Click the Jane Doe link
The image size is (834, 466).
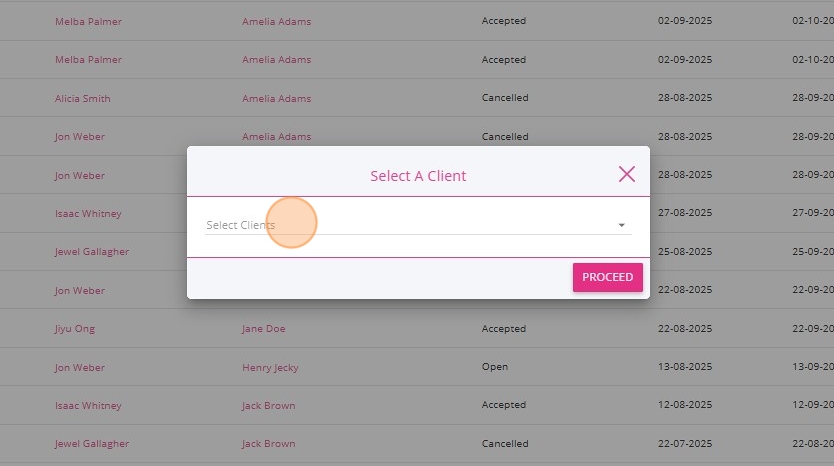264,329
